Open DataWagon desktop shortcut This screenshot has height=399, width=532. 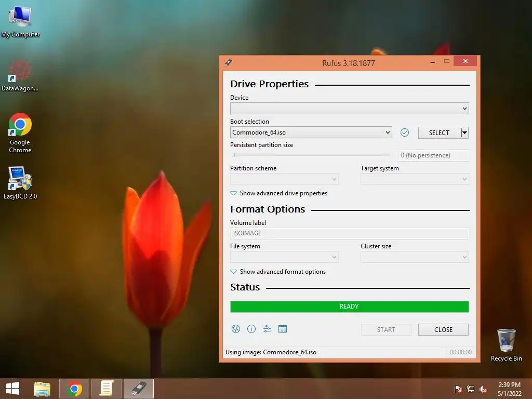[x=20, y=75]
